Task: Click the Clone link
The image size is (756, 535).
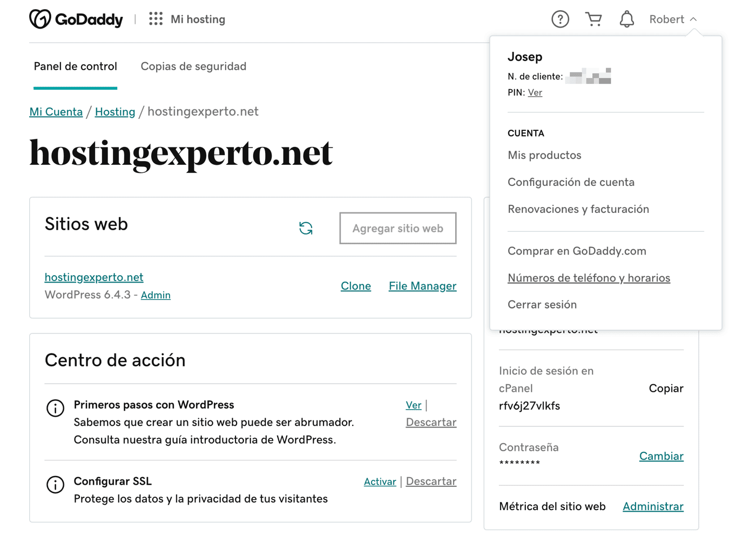Action: [356, 286]
